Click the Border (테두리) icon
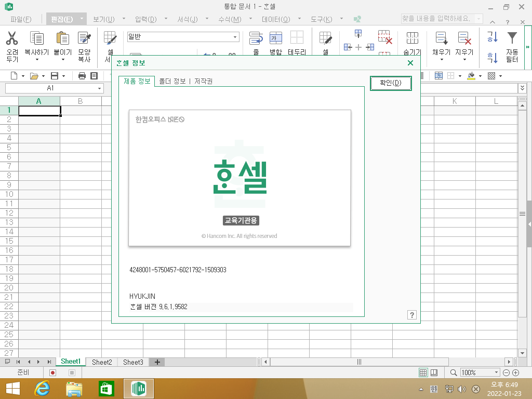This screenshot has height=399, width=532. [297, 37]
